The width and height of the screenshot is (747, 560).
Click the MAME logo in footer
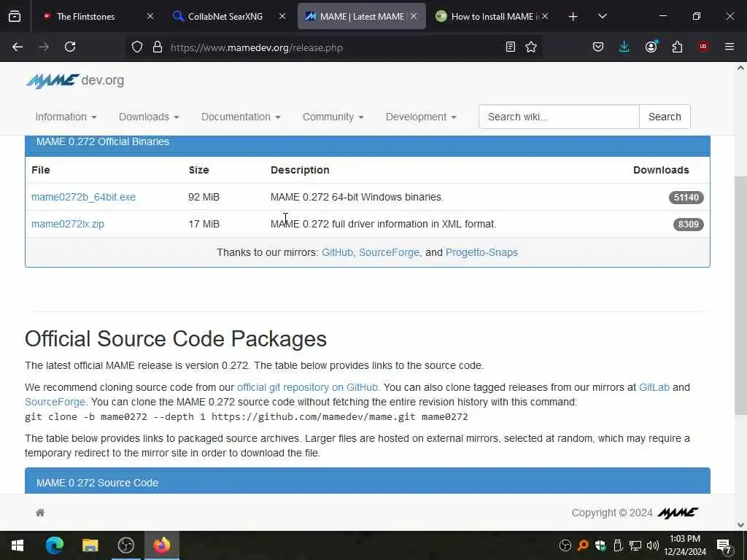point(678,513)
